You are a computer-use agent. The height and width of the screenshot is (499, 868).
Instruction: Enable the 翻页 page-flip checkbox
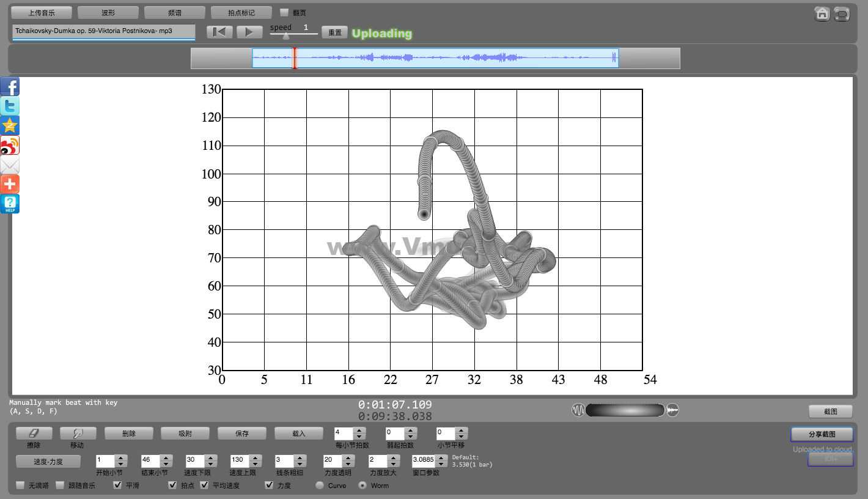(284, 12)
